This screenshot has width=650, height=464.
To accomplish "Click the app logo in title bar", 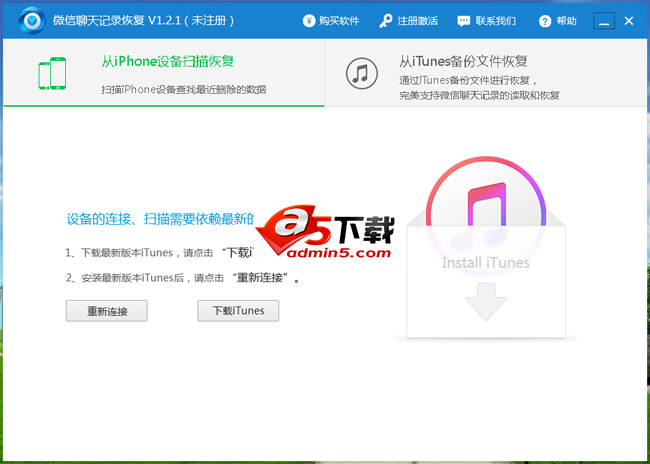I will pos(32,21).
